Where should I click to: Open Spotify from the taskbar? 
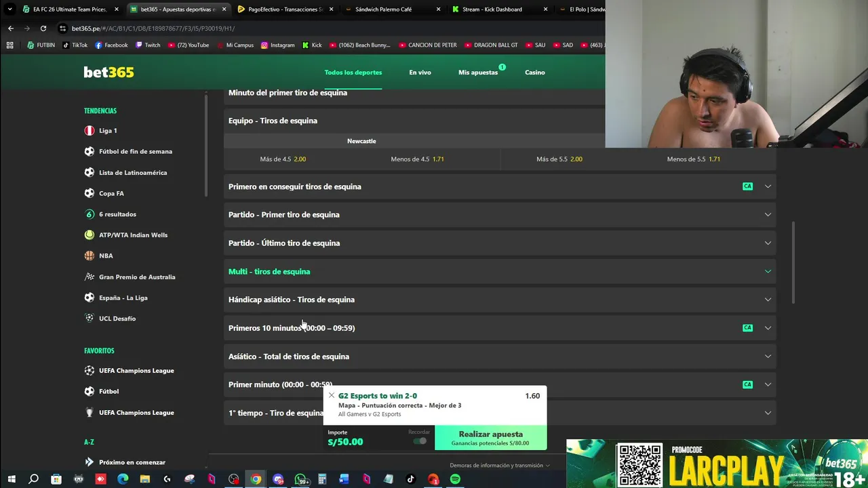click(455, 479)
